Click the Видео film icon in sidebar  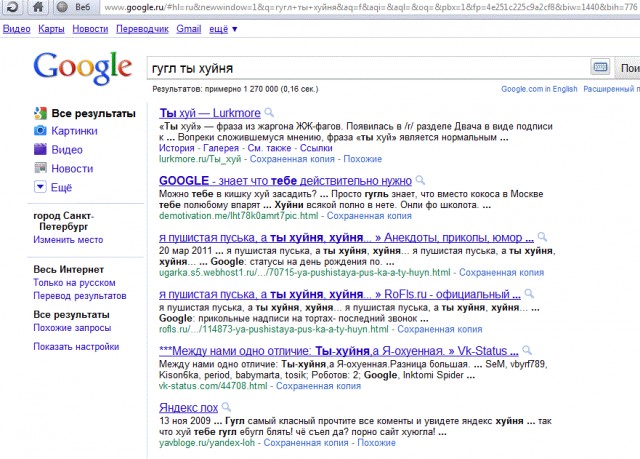coord(40,149)
